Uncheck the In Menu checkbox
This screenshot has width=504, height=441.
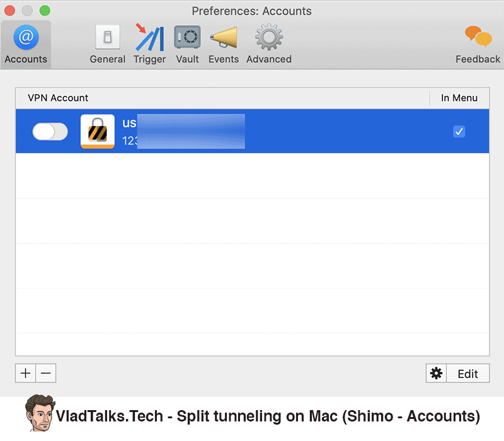(459, 132)
